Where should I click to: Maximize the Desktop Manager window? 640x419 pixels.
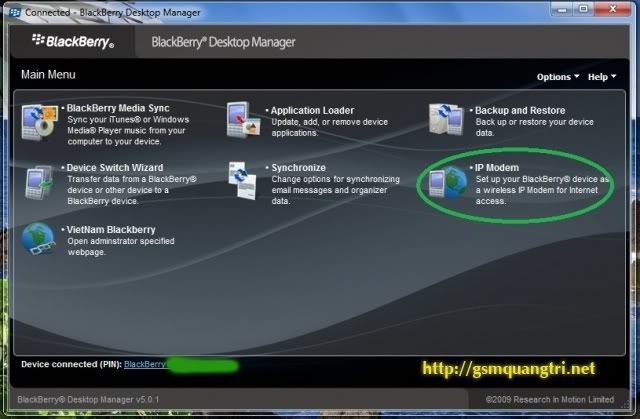pyautogui.click(x=583, y=9)
